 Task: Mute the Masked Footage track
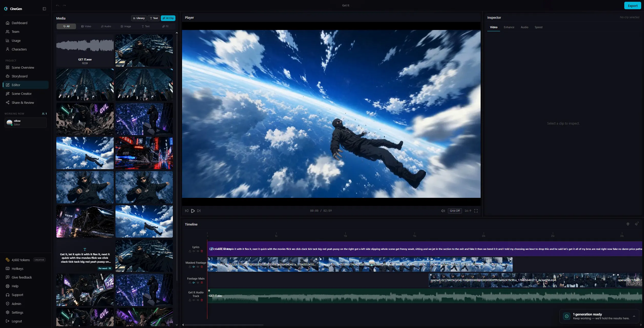tap(194, 267)
